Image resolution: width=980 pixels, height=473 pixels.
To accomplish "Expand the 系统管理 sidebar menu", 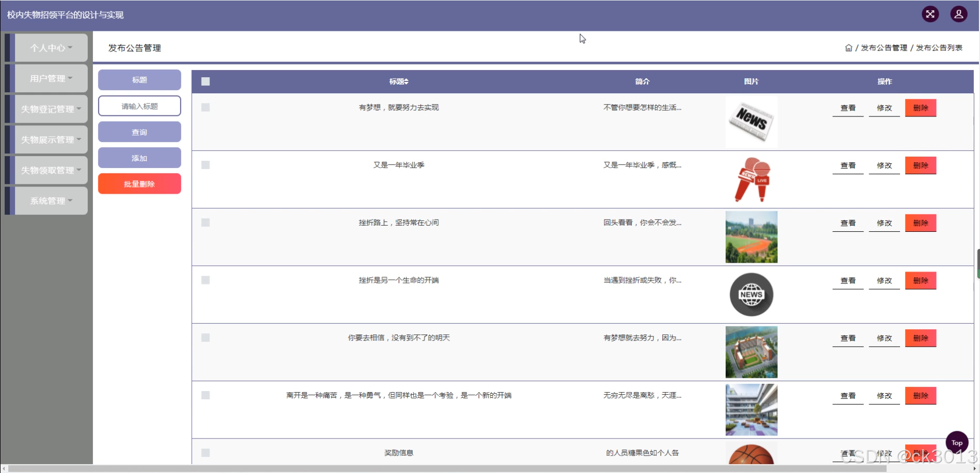I will coord(51,200).
